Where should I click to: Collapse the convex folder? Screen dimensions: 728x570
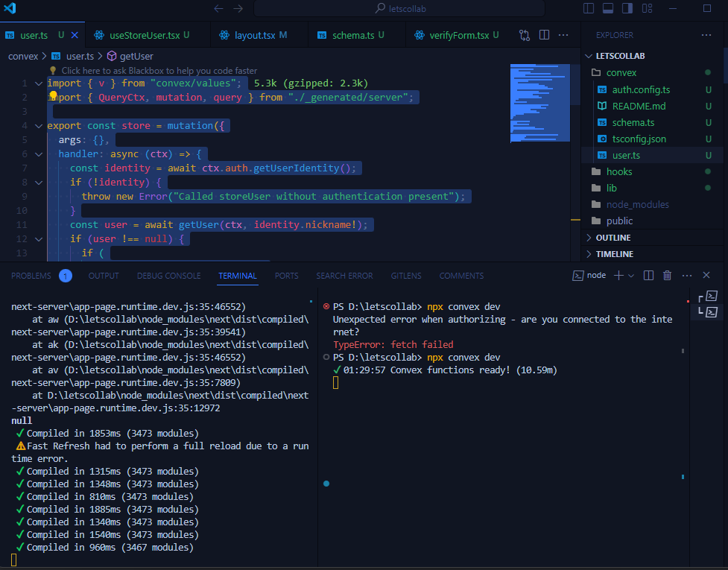coord(652,73)
